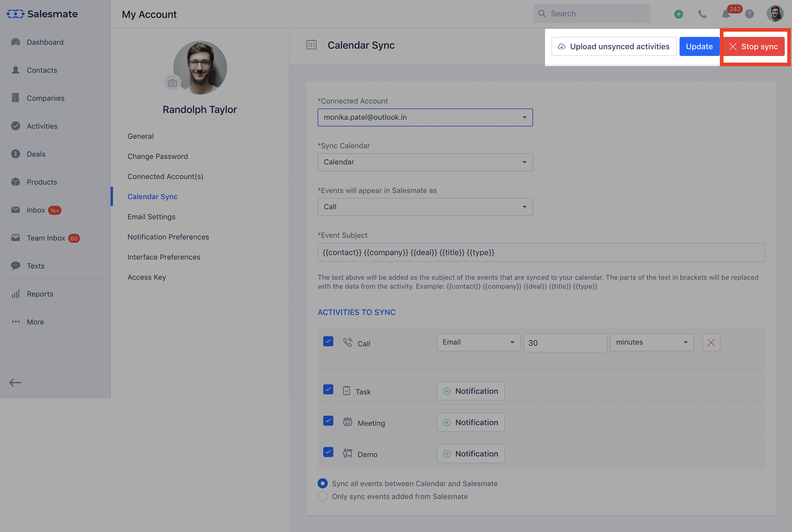Viewport: 792px width, 532px height.
Task: Click the Inbox 1k+ badge
Action: click(x=55, y=210)
